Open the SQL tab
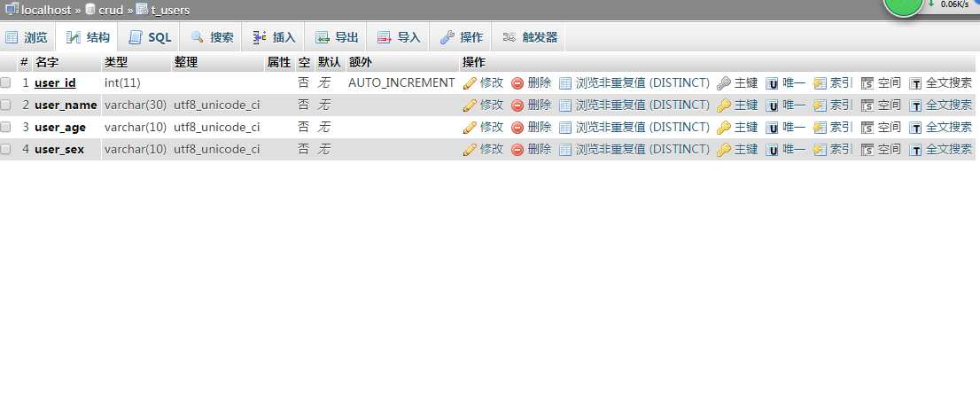Viewport: 980px width, 414px height. point(150,37)
